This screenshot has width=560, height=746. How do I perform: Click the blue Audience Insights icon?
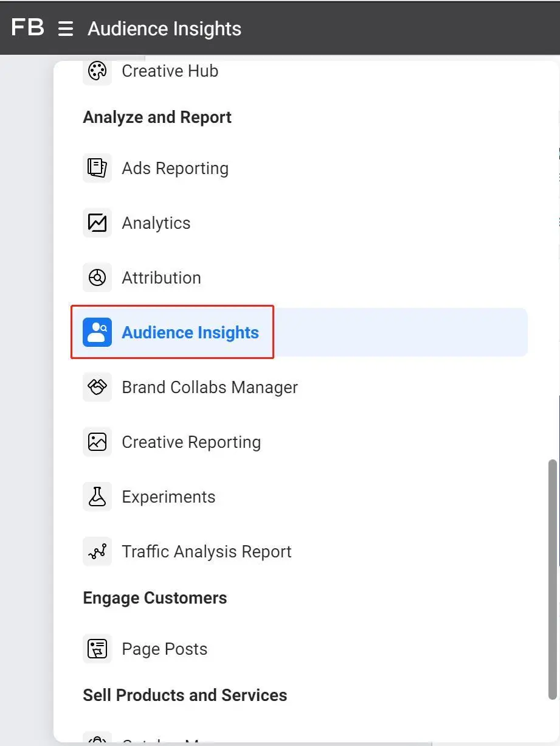pyautogui.click(x=97, y=332)
